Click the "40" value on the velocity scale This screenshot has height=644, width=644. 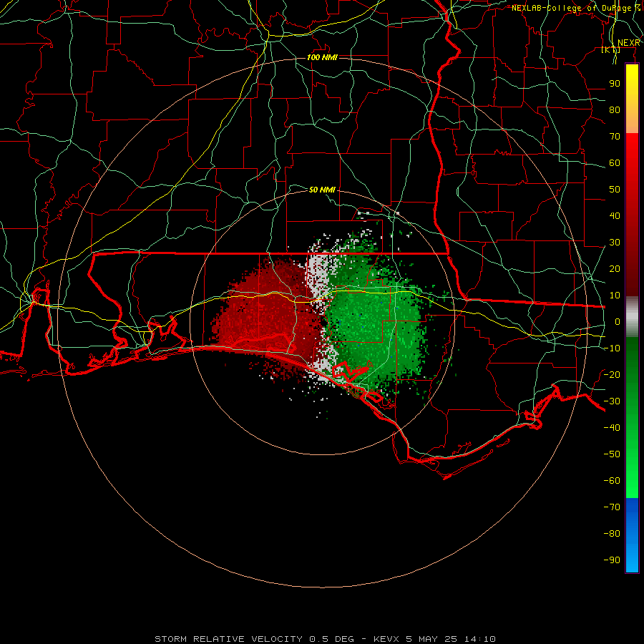(x=615, y=216)
